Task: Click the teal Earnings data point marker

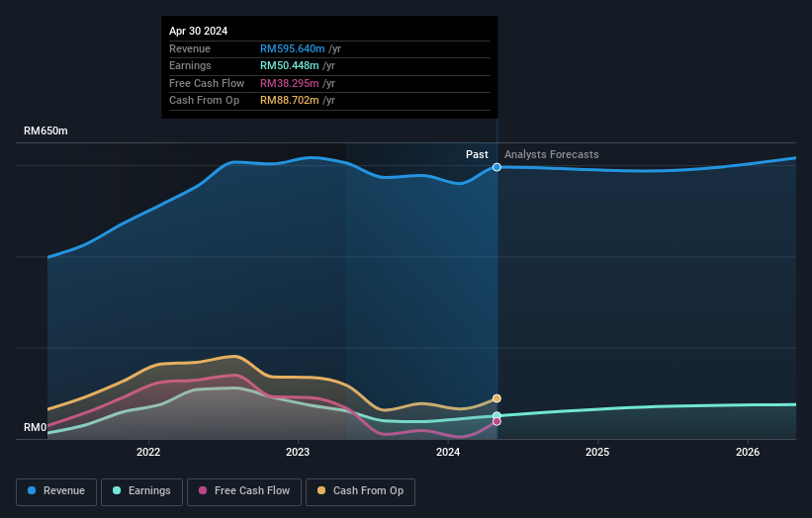Action: (496, 415)
